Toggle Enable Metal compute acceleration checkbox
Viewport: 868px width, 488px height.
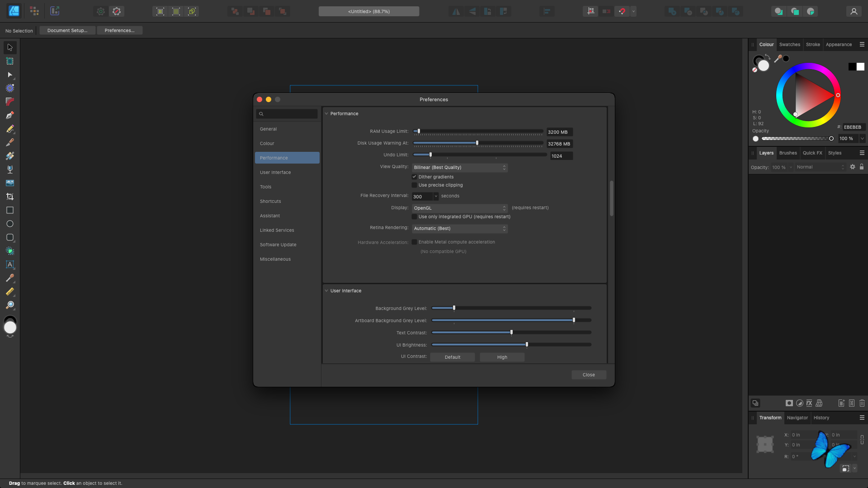414,242
